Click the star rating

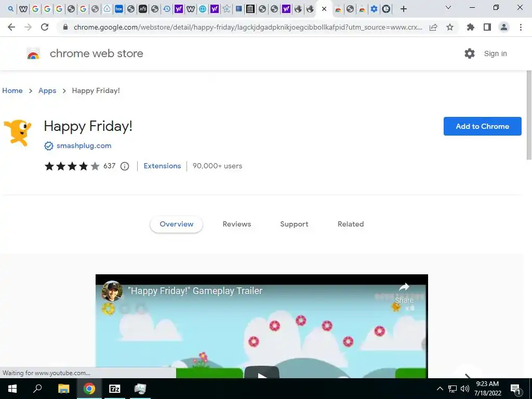click(x=72, y=166)
